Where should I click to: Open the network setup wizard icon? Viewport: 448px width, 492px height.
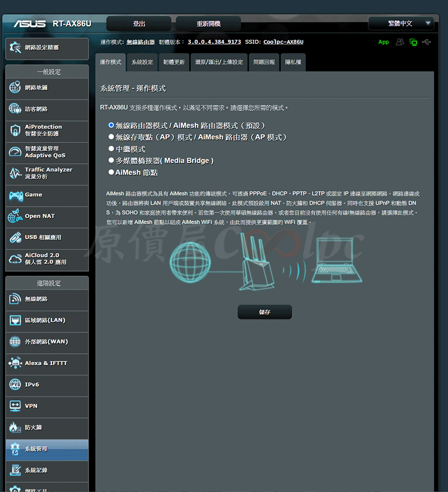click(x=15, y=48)
